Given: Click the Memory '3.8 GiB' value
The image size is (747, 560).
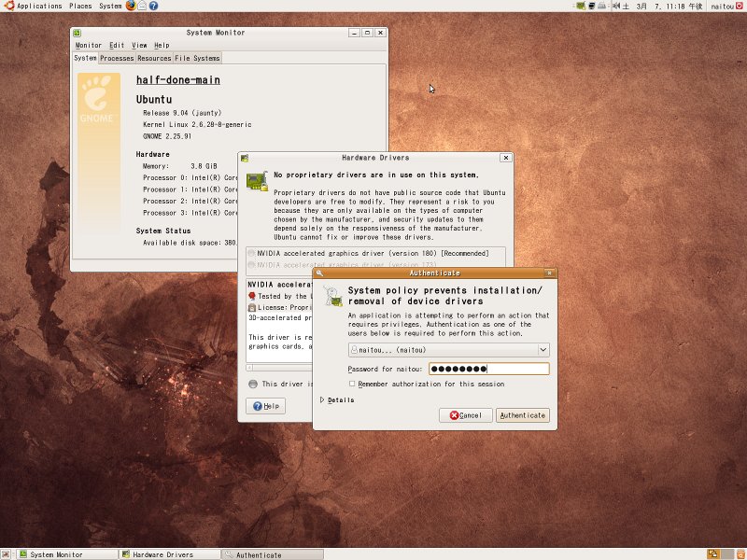Looking at the screenshot, I should click(204, 166).
